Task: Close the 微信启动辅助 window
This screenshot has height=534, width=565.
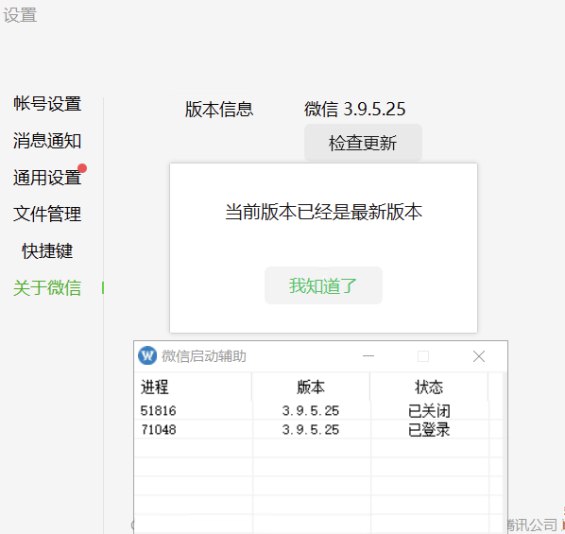Action: (x=479, y=356)
